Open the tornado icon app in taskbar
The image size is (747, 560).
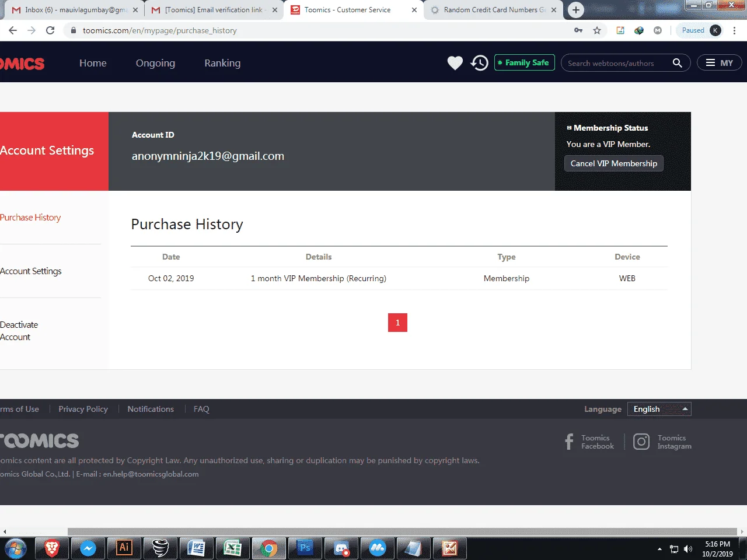pos(160,548)
